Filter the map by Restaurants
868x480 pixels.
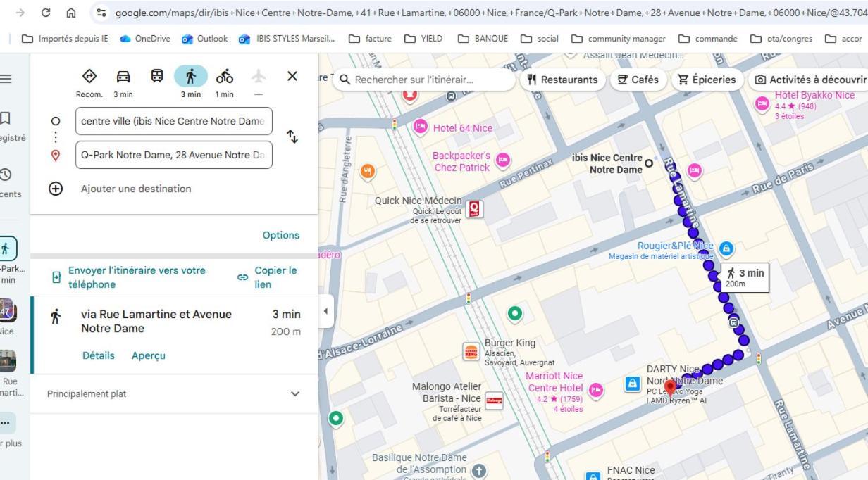click(x=562, y=80)
